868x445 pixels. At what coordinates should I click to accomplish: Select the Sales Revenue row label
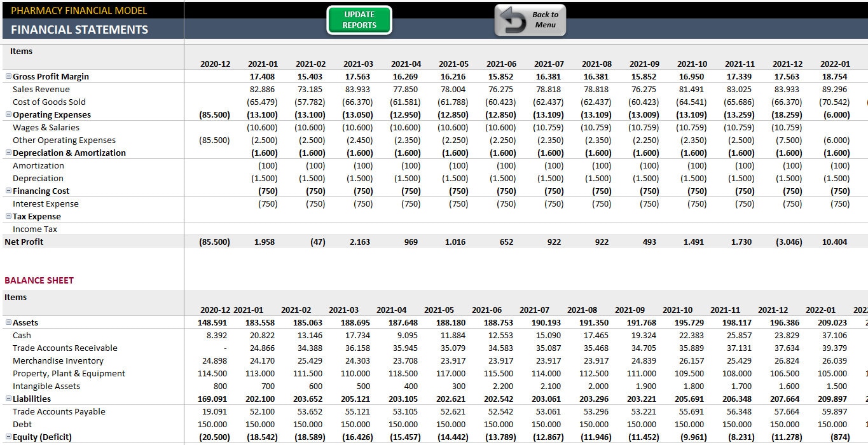(x=41, y=89)
